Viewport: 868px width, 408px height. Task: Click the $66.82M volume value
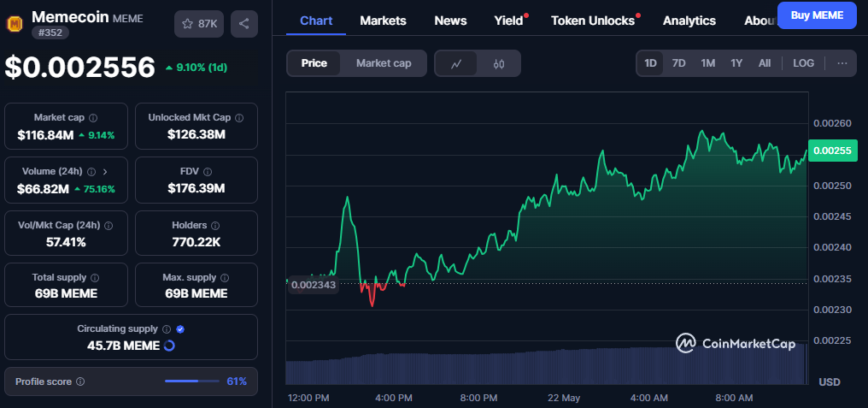click(x=44, y=189)
